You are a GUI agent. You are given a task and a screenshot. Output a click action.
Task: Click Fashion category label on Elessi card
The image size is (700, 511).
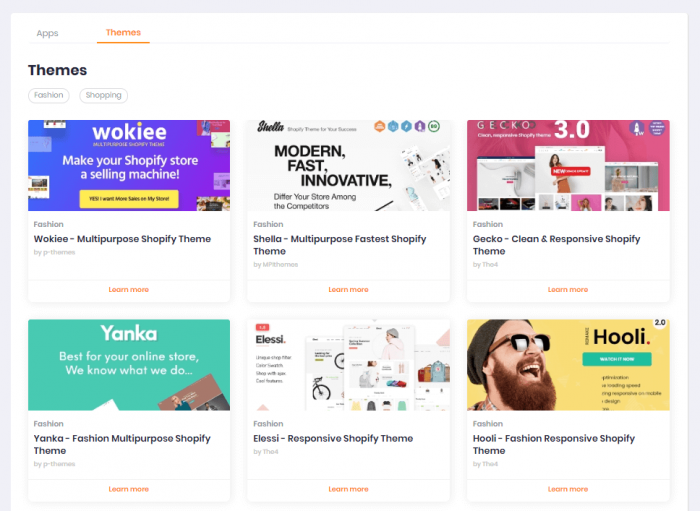(x=268, y=424)
